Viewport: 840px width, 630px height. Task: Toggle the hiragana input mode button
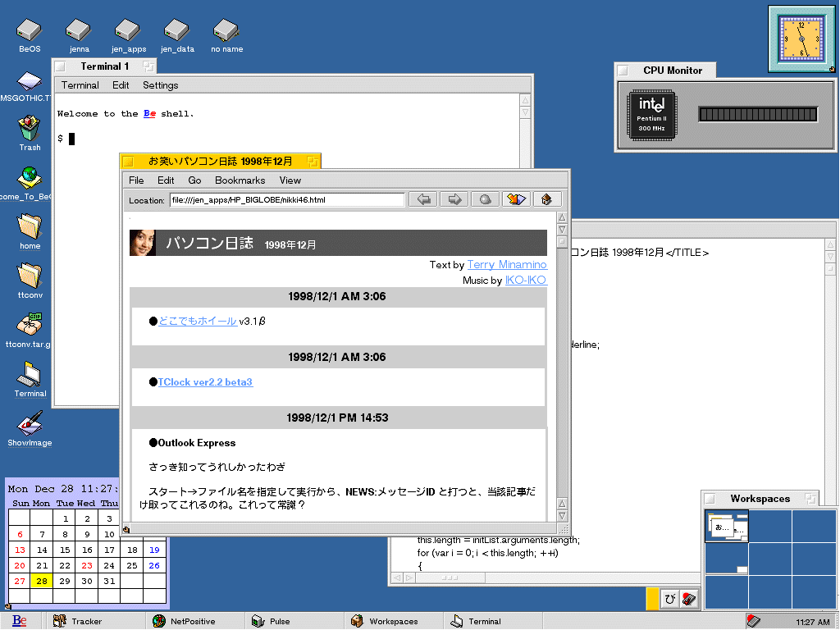[x=669, y=599]
